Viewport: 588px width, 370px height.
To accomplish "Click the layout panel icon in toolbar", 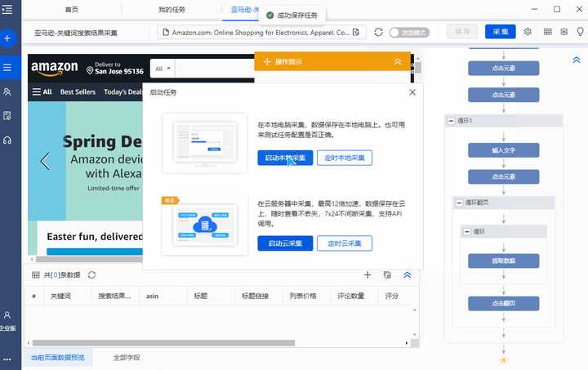I will [564, 32].
